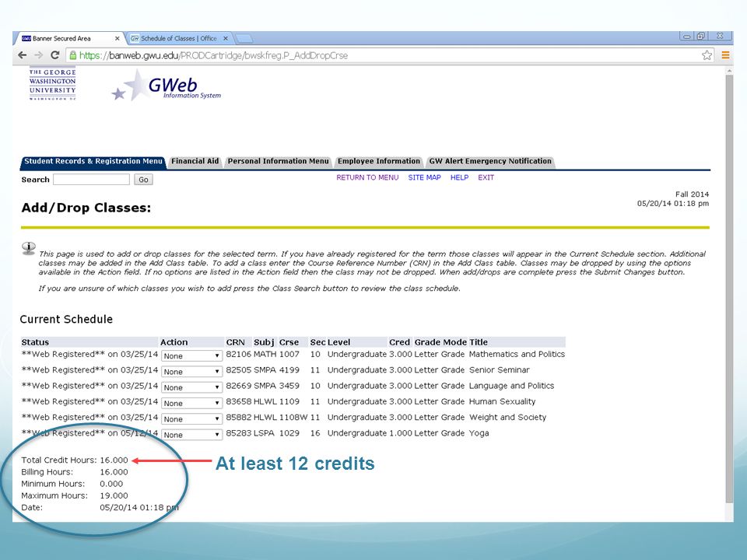Click the Go search button
This screenshot has width=747, height=560.
[x=143, y=180]
